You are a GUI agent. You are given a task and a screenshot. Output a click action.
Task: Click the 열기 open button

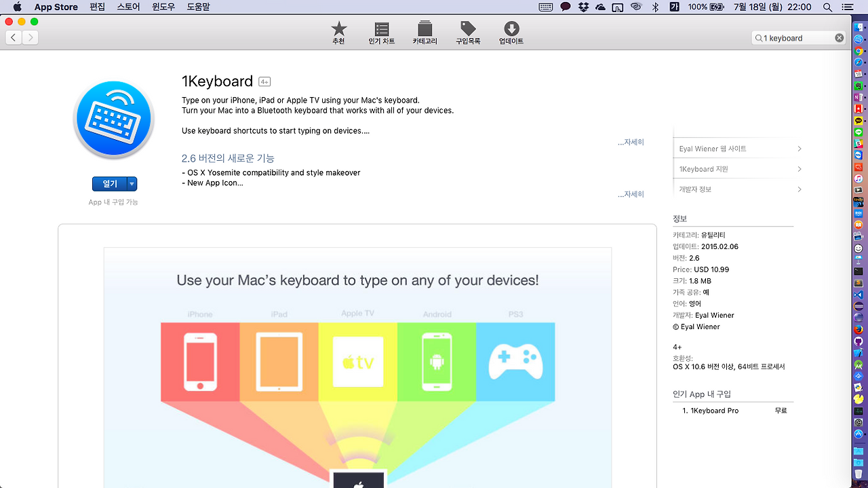[x=109, y=184]
